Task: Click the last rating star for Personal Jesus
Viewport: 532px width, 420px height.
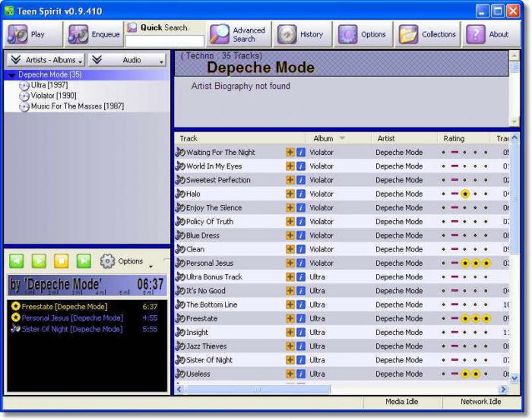Action: tap(486, 263)
